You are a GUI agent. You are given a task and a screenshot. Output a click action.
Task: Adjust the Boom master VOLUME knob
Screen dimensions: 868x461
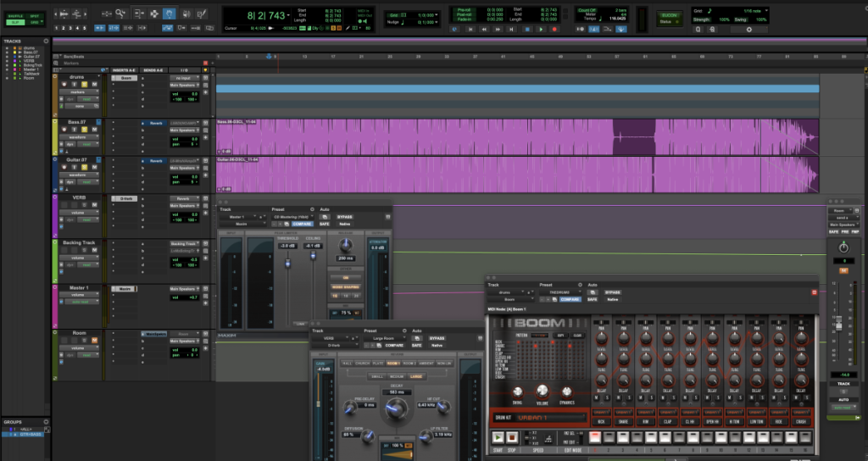[x=542, y=391]
